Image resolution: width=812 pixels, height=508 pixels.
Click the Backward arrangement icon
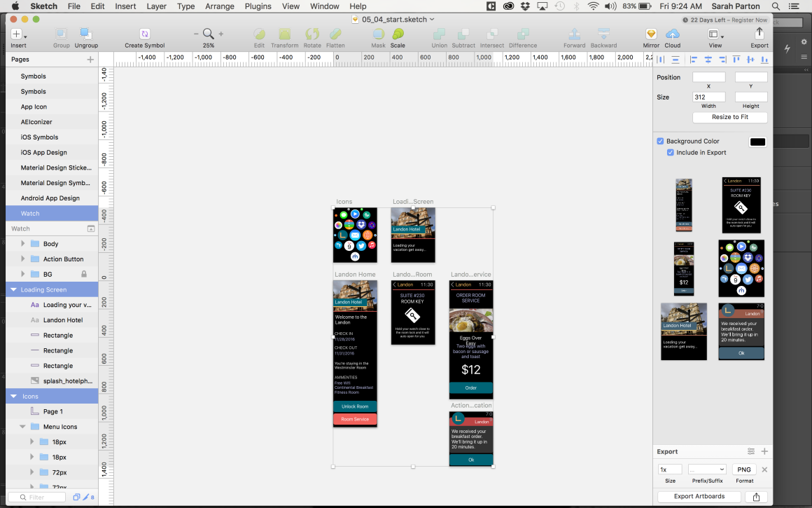[603, 34]
